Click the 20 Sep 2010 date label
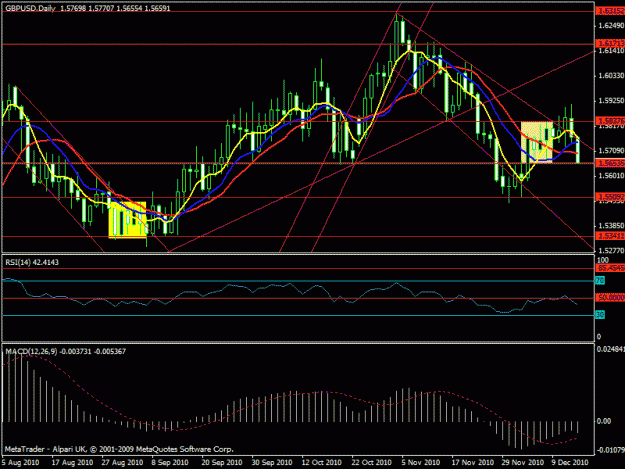The width and height of the screenshot is (625, 469). [222, 462]
